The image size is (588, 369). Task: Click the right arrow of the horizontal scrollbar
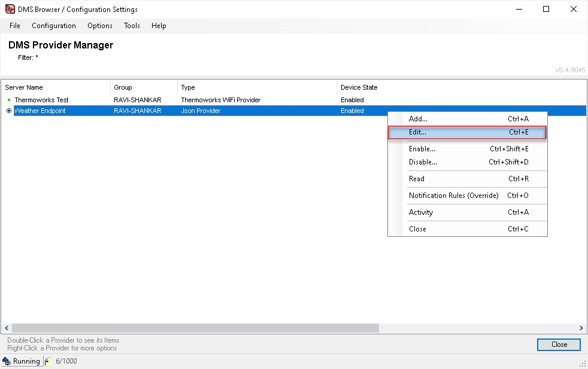pyautogui.click(x=581, y=328)
